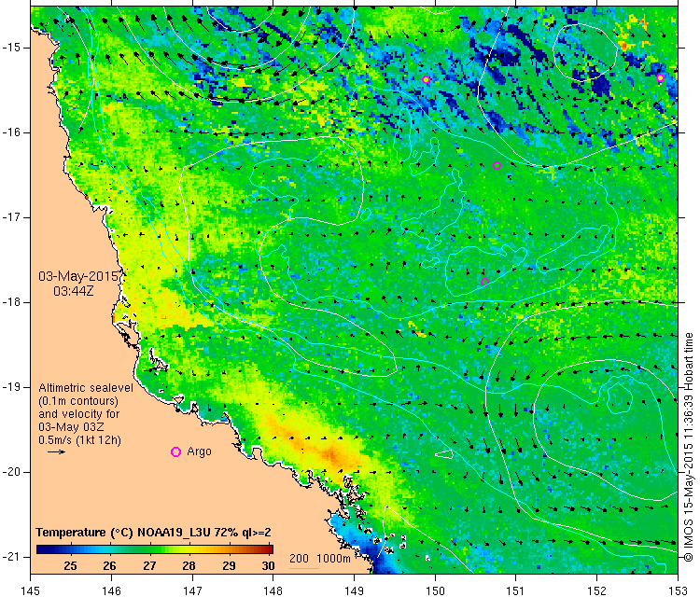Click the magenta Argo legend circle symbol
The image size is (700, 597).
[x=175, y=452]
